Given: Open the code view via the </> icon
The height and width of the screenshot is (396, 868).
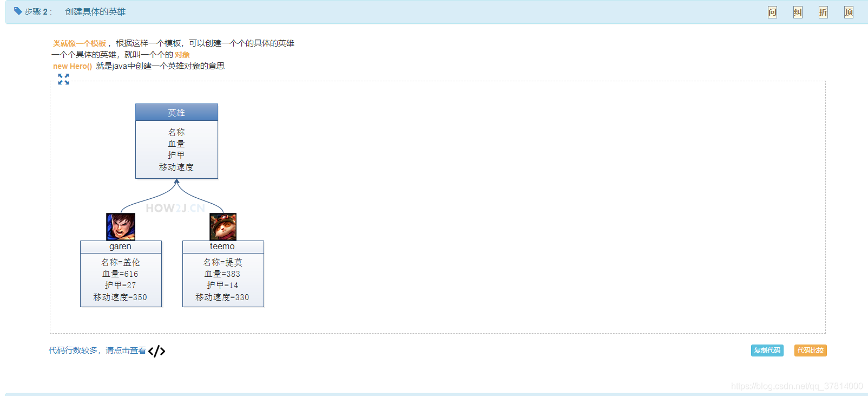Looking at the screenshot, I should coord(156,351).
